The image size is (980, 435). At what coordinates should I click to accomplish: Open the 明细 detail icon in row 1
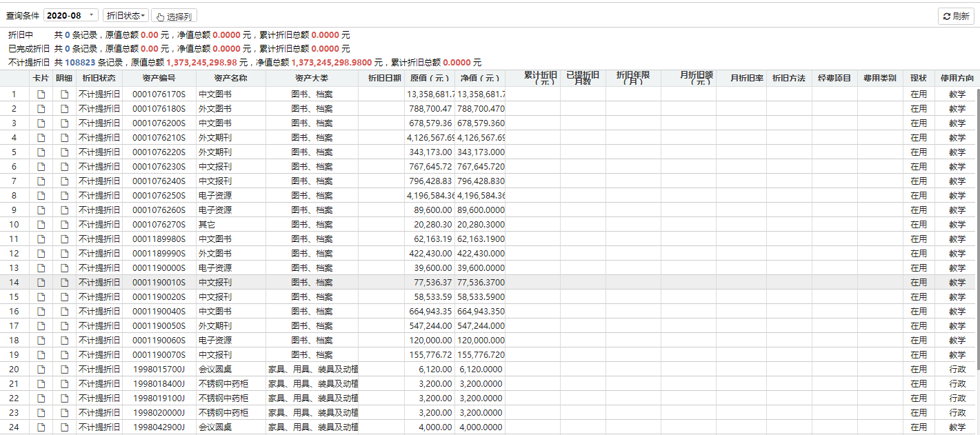65,94
